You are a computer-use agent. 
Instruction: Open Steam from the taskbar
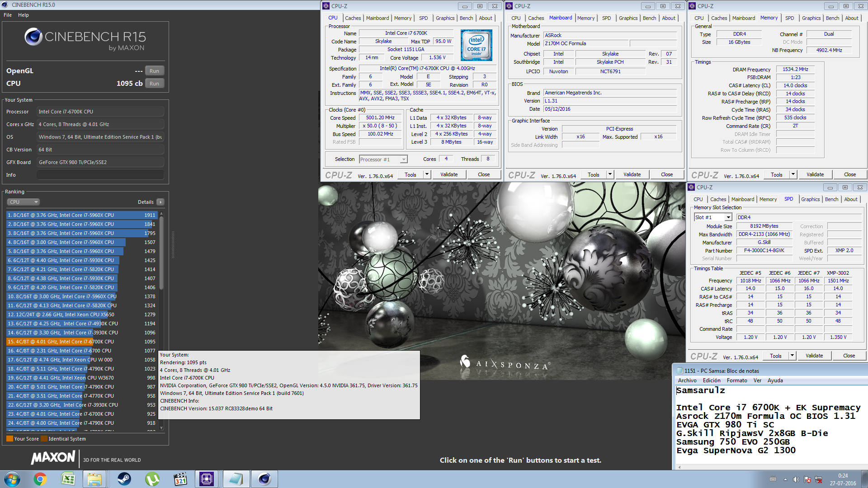click(124, 479)
